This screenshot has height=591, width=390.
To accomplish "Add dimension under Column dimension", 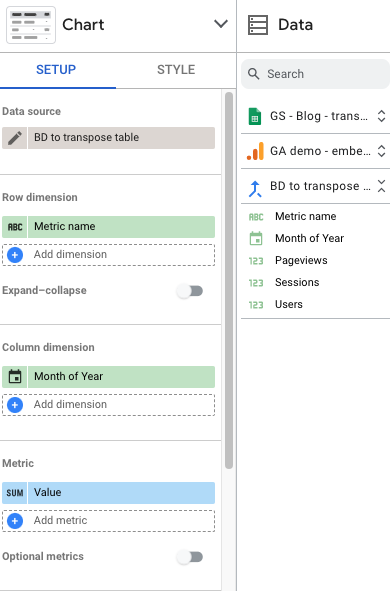I will point(109,405).
